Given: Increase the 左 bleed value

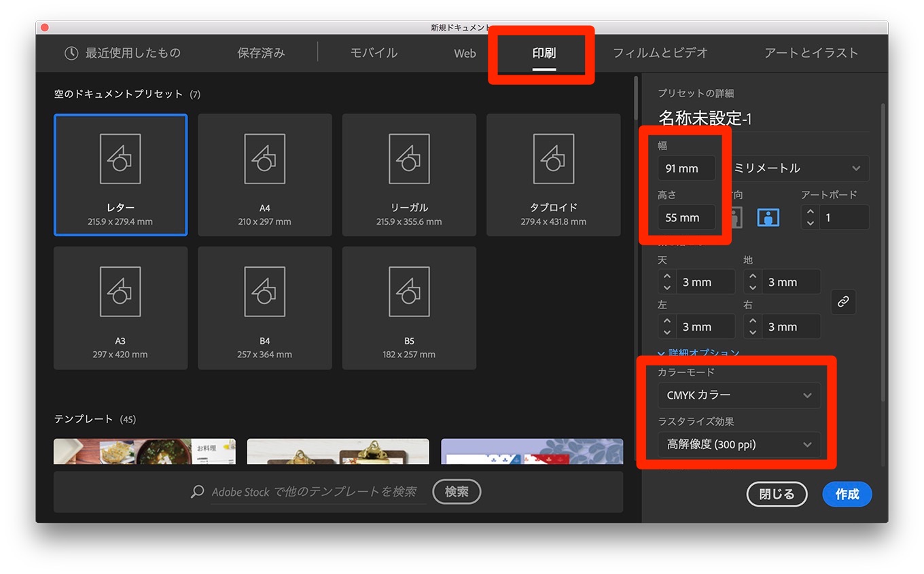Looking at the screenshot, I should tap(667, 321).
